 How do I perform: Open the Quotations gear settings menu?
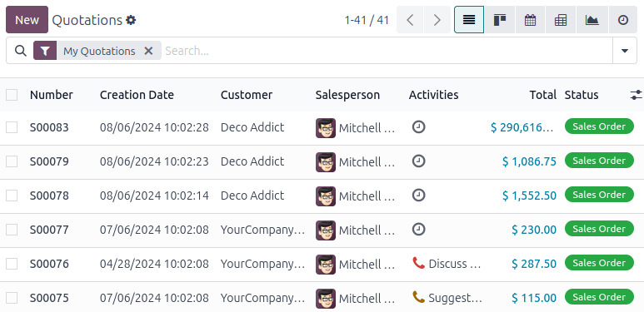131,20
